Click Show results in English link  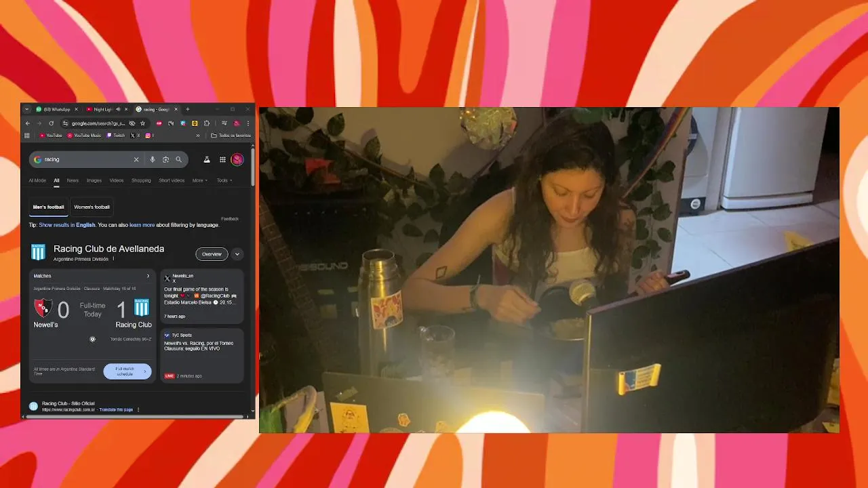tap(67, 225)
